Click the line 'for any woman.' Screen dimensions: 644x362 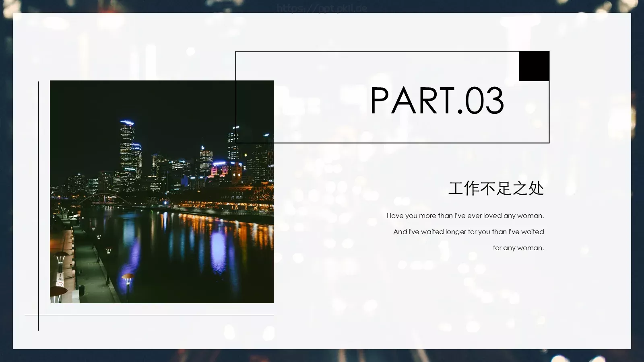[x=518, y=248]
